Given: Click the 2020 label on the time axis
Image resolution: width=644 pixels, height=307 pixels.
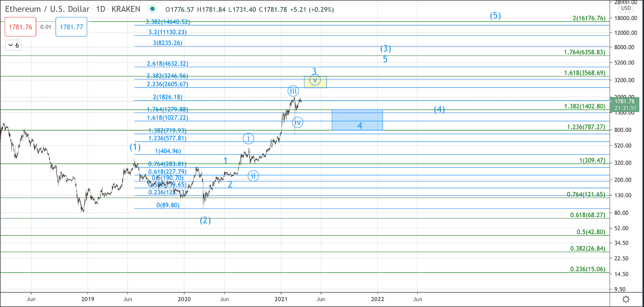Looking at the screenshot, I should point(184,299).
